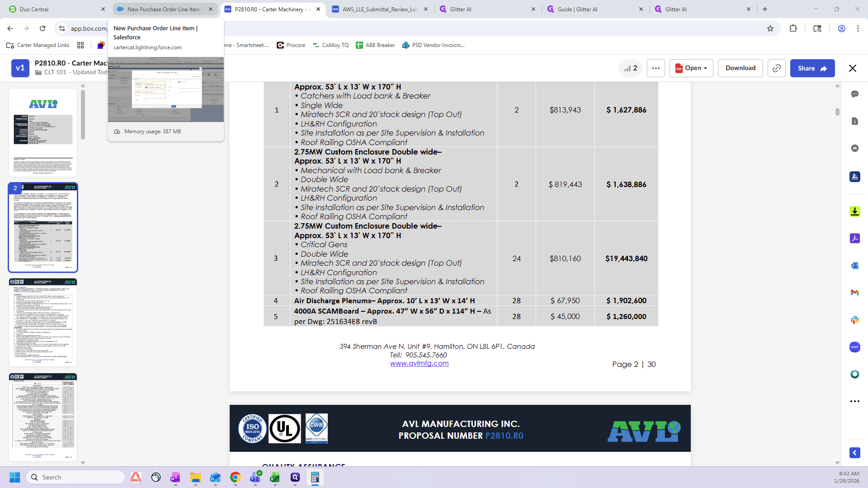This screenshot has width=868, height=488.
Task: Bookmark this page with star icon
Action: [x=770, y=28]
